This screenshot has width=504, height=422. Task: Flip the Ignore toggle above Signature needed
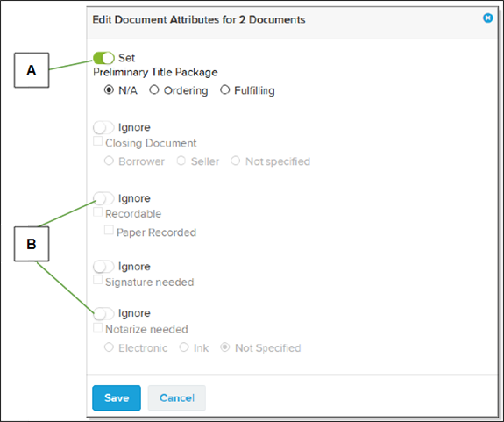pos(103,267)
